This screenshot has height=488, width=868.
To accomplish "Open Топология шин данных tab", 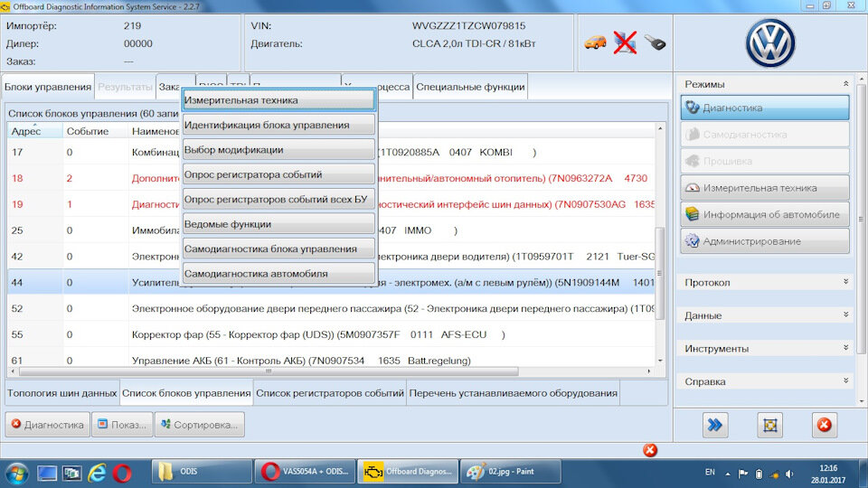I will (x=62, y=393).
